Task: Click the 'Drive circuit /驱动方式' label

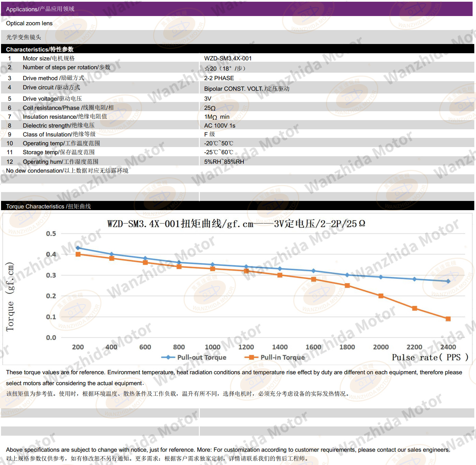Action: [x=51, y=87]
